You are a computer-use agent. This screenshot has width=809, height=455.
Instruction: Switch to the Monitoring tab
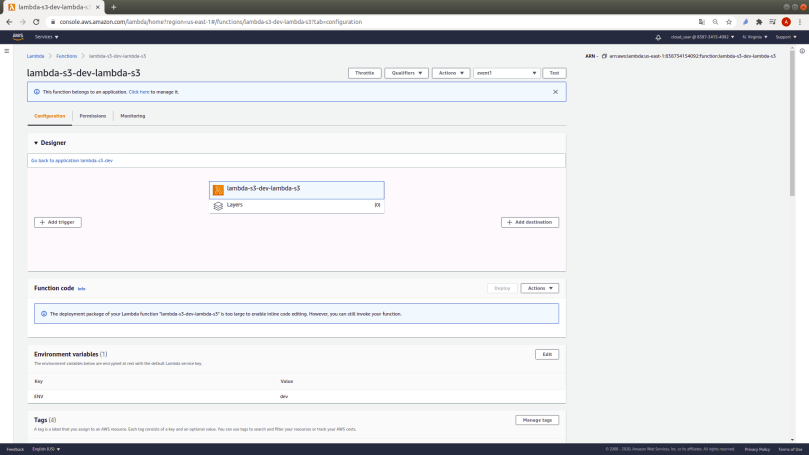pos(132,116)
